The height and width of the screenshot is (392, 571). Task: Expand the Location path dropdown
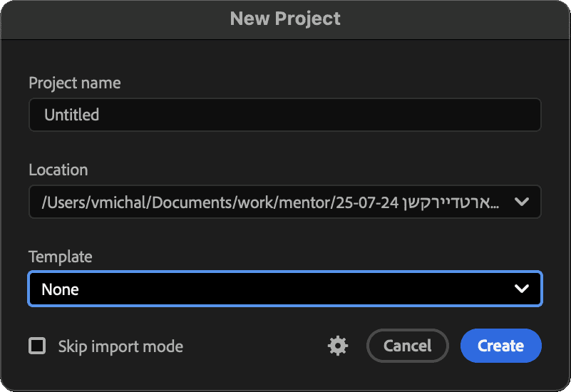(284, 202)
